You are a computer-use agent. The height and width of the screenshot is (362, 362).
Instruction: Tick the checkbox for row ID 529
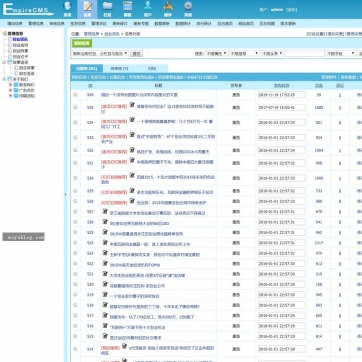point(75,191)
